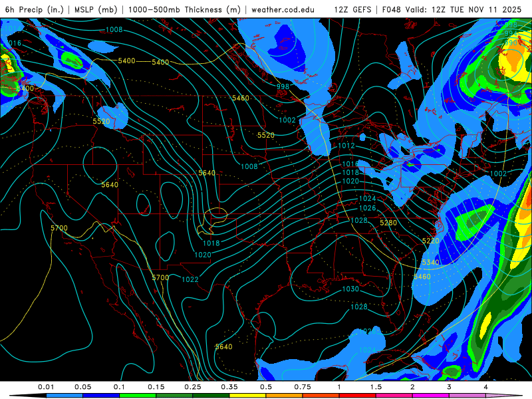Pick the medium green 0.15–0.25 legend swatch
The width and height of the screenshot is (532, 399).
[x=174, y=396]
